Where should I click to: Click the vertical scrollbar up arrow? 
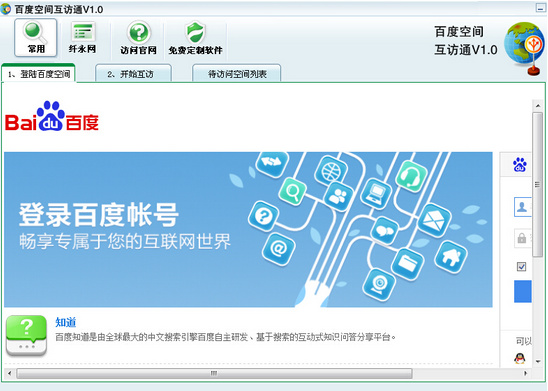(538, 106)
